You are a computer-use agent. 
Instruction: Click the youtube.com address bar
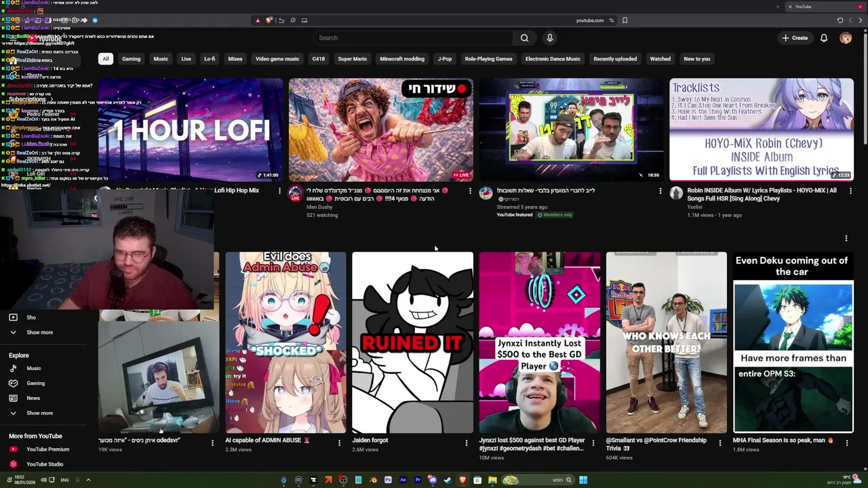[589, 20]
